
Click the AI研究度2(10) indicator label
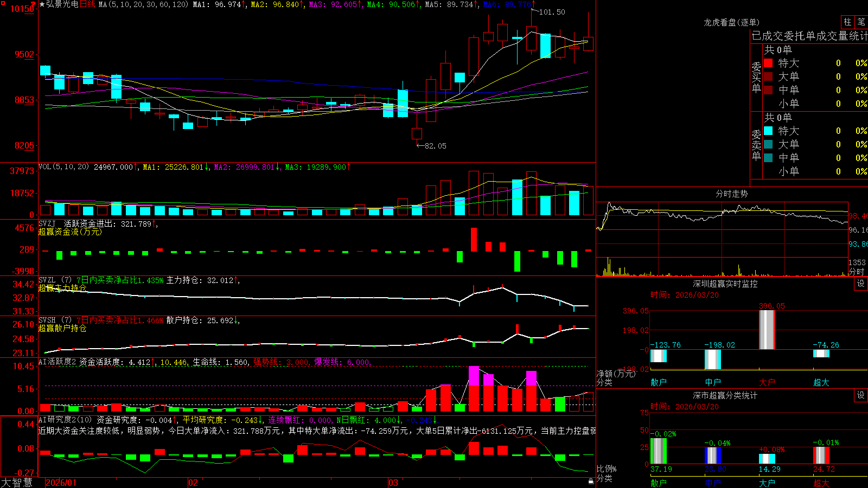pyautogui.click(x=65, y=420)
